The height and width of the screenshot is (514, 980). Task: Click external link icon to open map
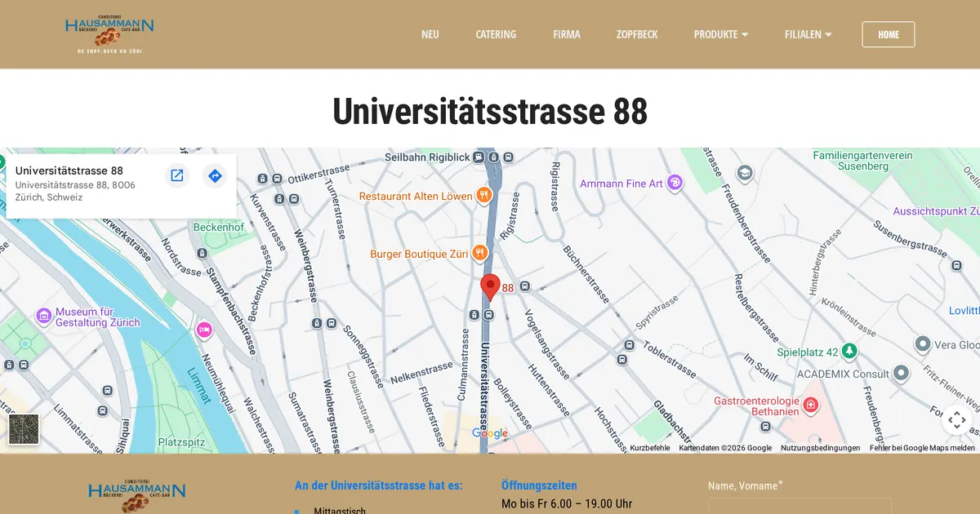(177, 175)
